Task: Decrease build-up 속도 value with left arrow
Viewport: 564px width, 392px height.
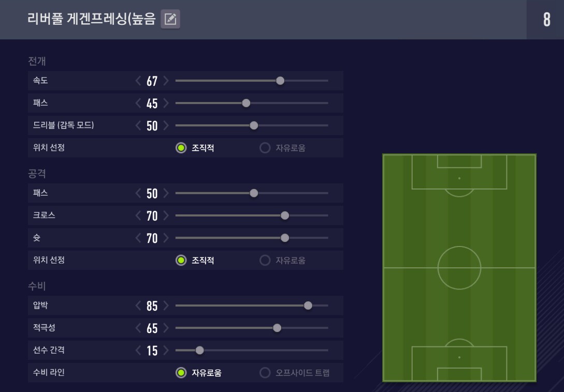Action: click(138, 81)
